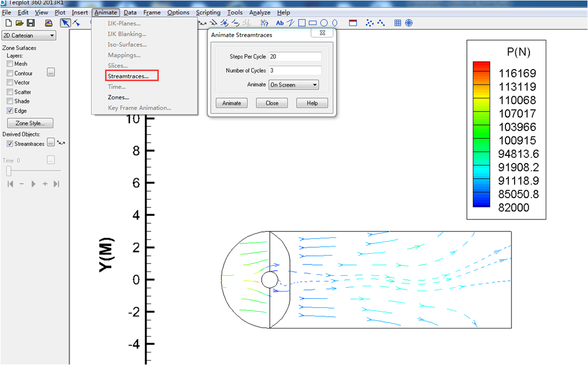Click the Number of Cycles input field
The image size is (588, 365).
click(x=295, y=71)
